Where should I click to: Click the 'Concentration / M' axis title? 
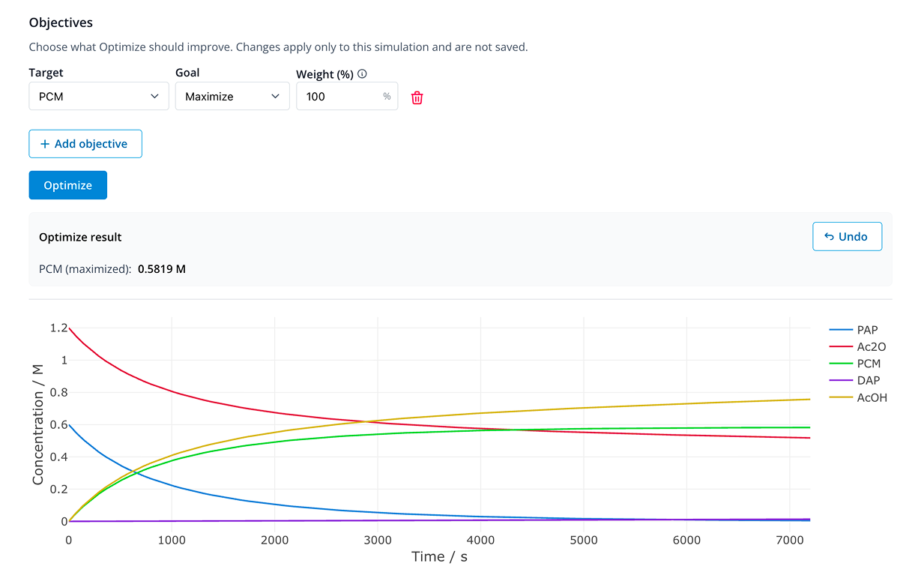[x=38, y=424]
